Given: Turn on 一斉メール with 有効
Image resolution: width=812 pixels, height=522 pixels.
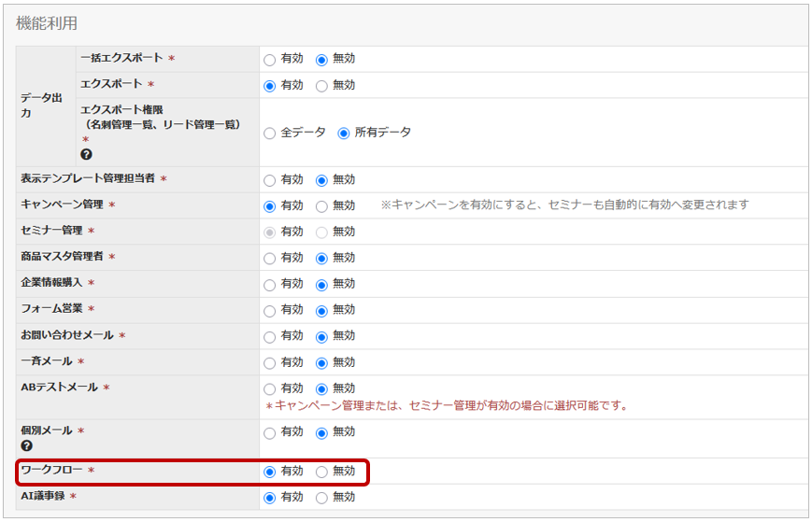Looking at the screenshot, I should (x=270, y=362).
